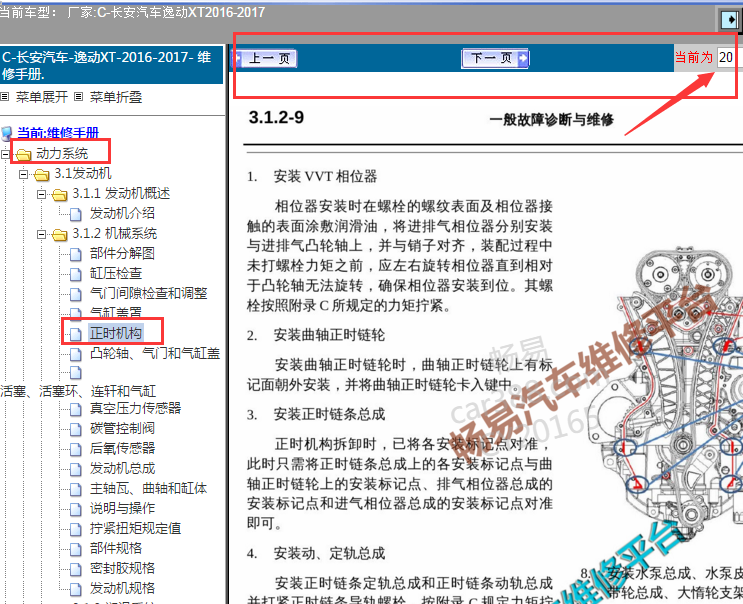Click the page icon next to 发动机总成
The image size is (743, 604).
click(76, 469)
